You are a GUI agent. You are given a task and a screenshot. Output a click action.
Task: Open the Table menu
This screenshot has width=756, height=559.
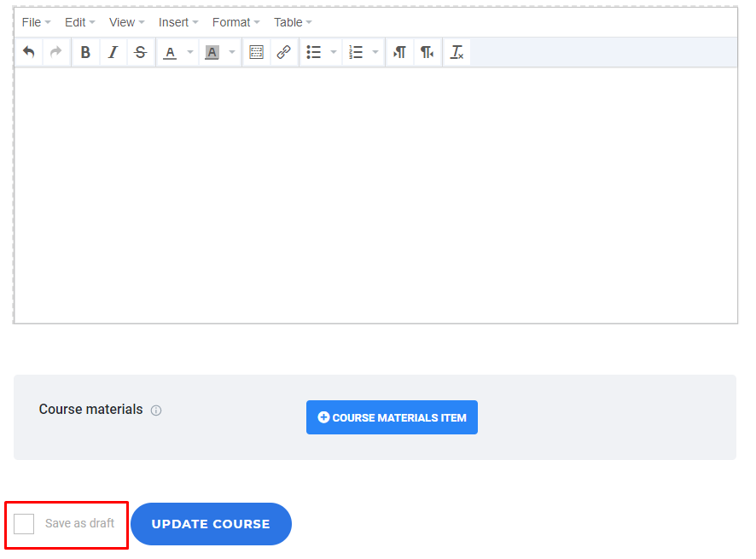click(x=294, y=23)
